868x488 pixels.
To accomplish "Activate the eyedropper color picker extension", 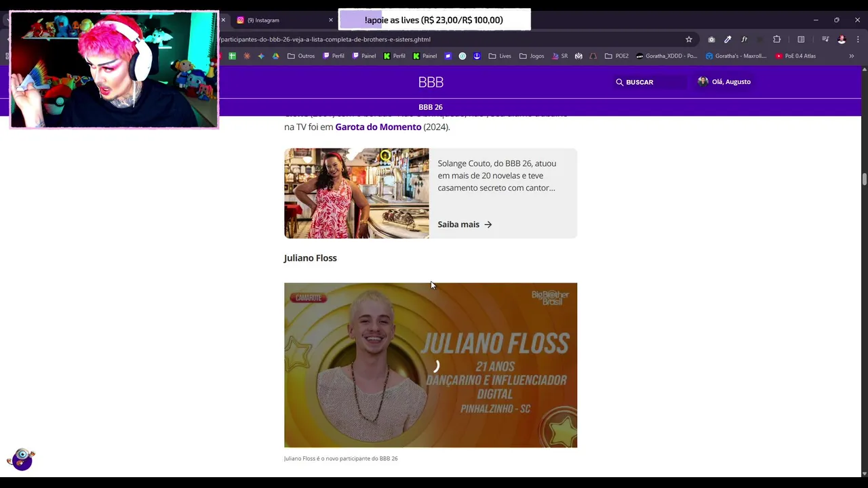I will (728, 39).
